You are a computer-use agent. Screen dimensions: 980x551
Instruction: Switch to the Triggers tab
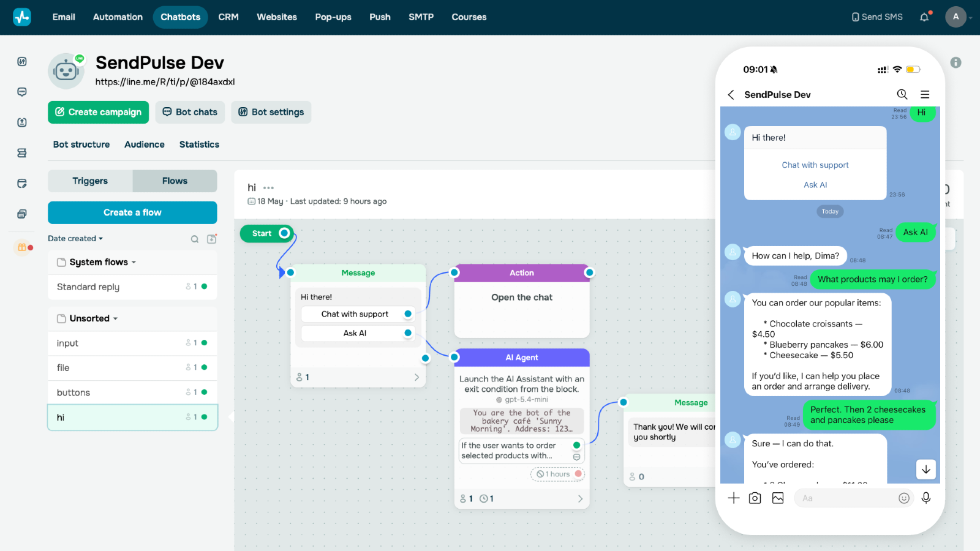(x=90, y=181)
